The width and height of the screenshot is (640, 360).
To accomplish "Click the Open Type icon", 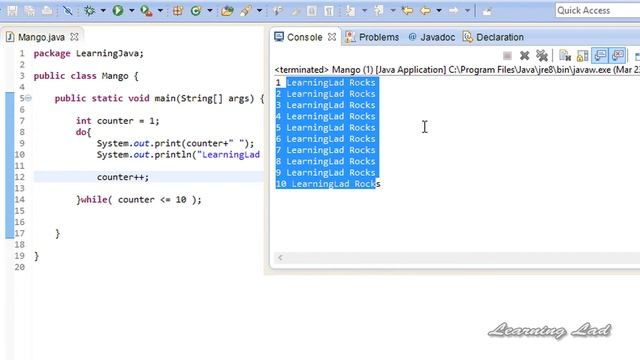I will (227, 11).
